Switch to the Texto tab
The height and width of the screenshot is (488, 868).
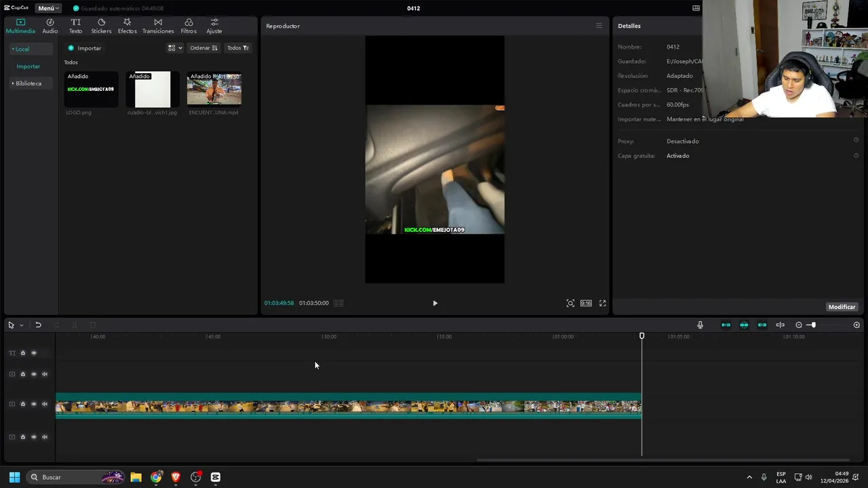click(x=76, y=26)
